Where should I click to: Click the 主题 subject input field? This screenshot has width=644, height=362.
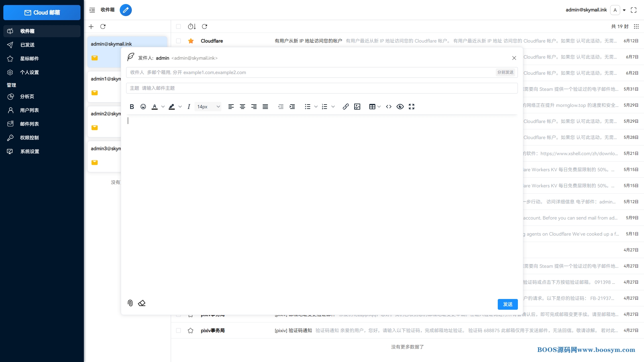(x=322, y=88)
